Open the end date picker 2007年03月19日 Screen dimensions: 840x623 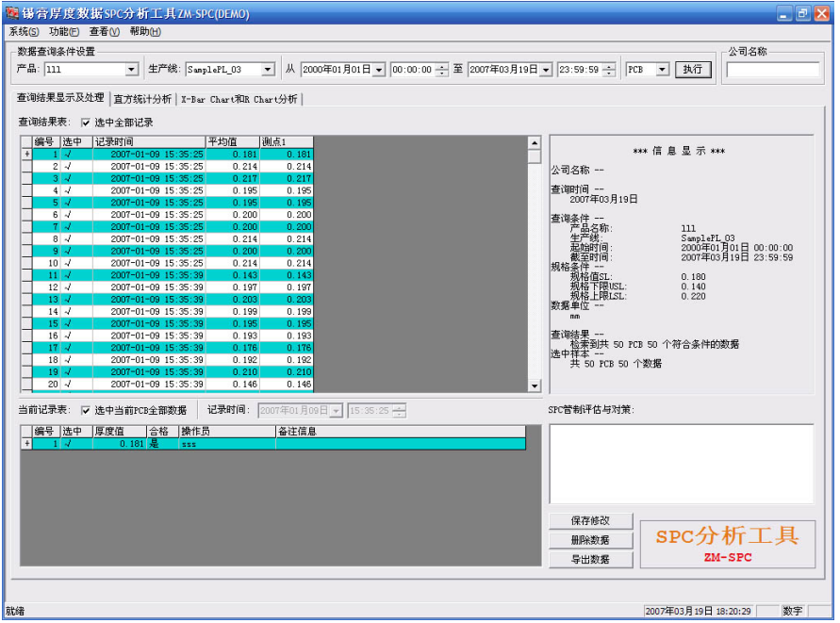tap(546, 70)
